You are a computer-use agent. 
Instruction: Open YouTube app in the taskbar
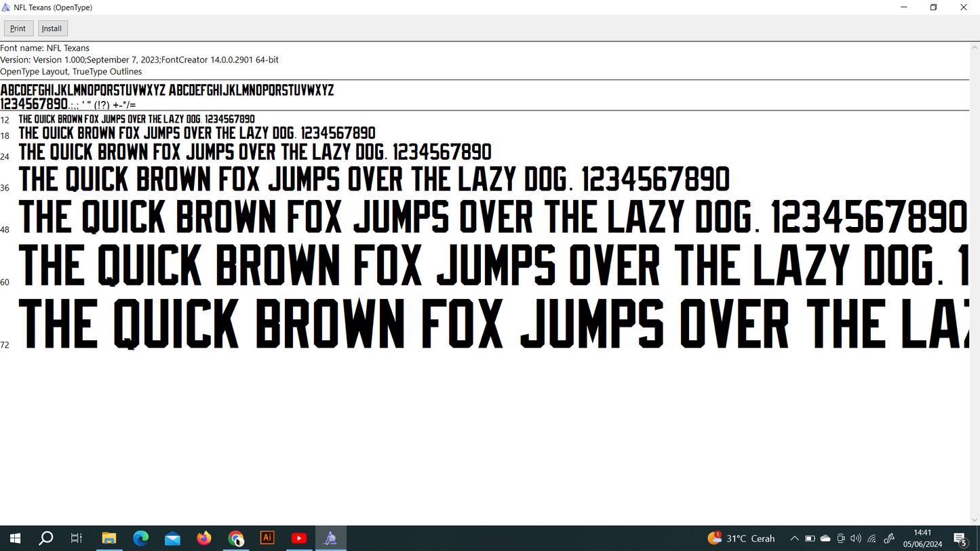click(x=299, y=538)
